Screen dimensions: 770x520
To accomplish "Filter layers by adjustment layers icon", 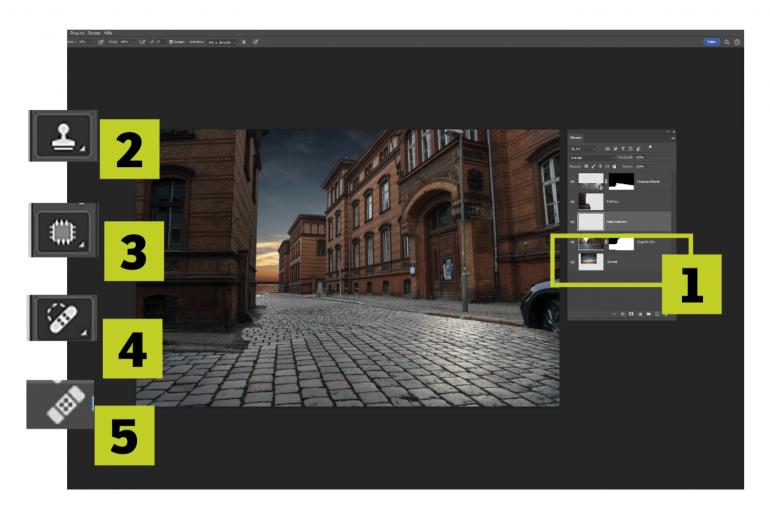I will pos(615,148).
